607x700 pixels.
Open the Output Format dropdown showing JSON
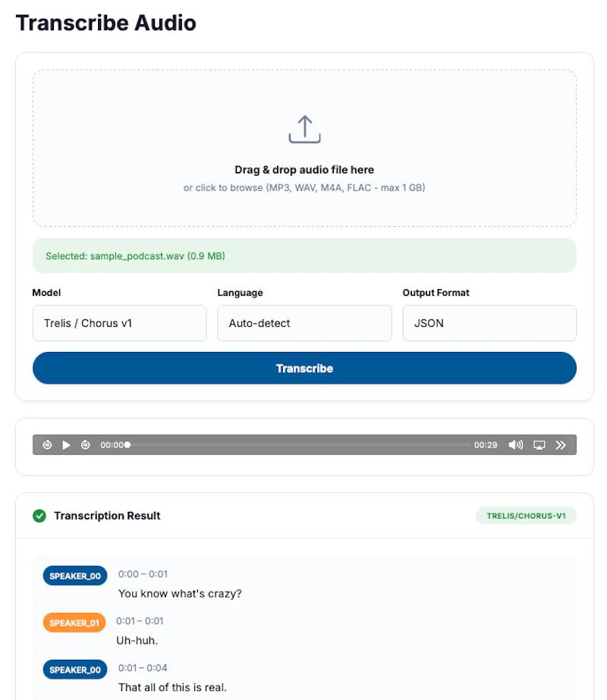coord(489,323)
